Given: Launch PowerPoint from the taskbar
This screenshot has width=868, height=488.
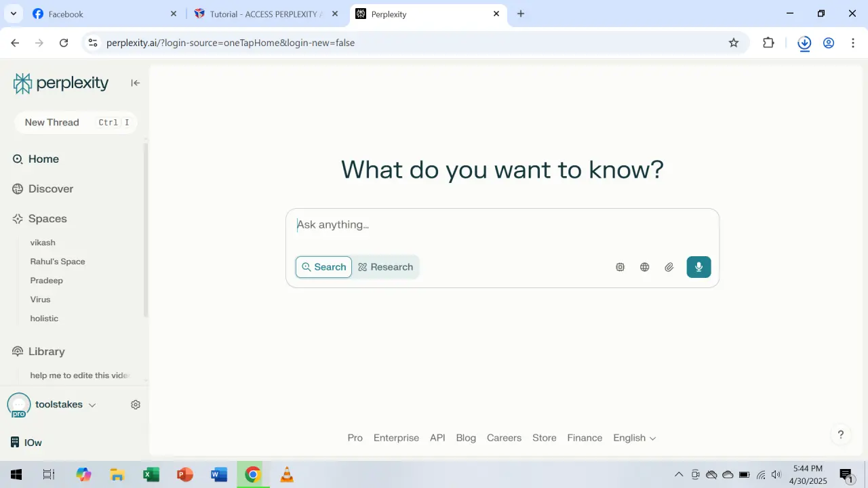Looking at the screenshot, I should coord(185,474).
